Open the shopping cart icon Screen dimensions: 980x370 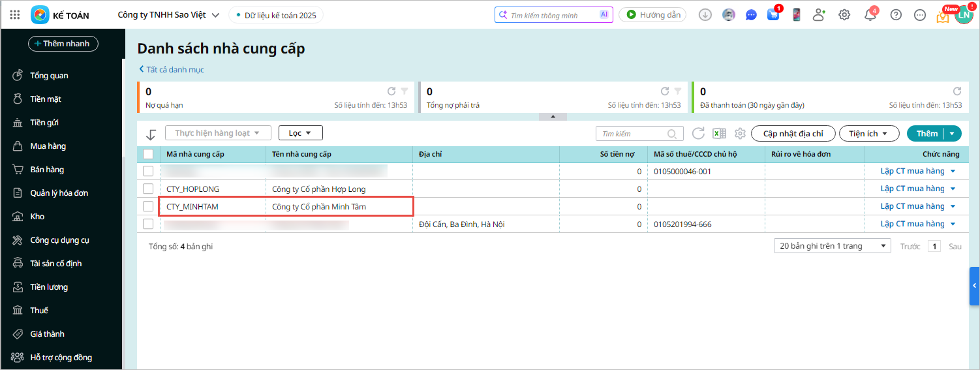(773, 15)
